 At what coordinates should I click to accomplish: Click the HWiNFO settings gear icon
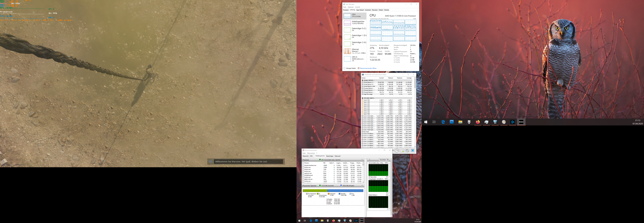407,151
